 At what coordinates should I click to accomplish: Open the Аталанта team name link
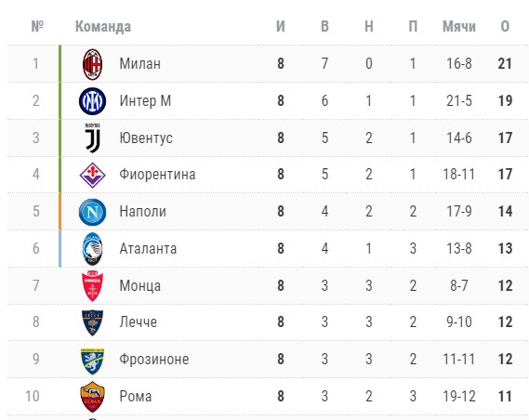point(148,249)
